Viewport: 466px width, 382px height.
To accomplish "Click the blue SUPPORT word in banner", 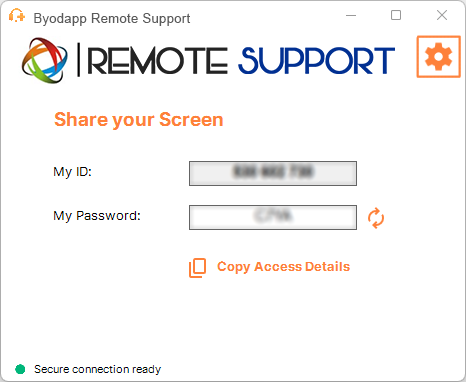I will click(x=317, y=61).
